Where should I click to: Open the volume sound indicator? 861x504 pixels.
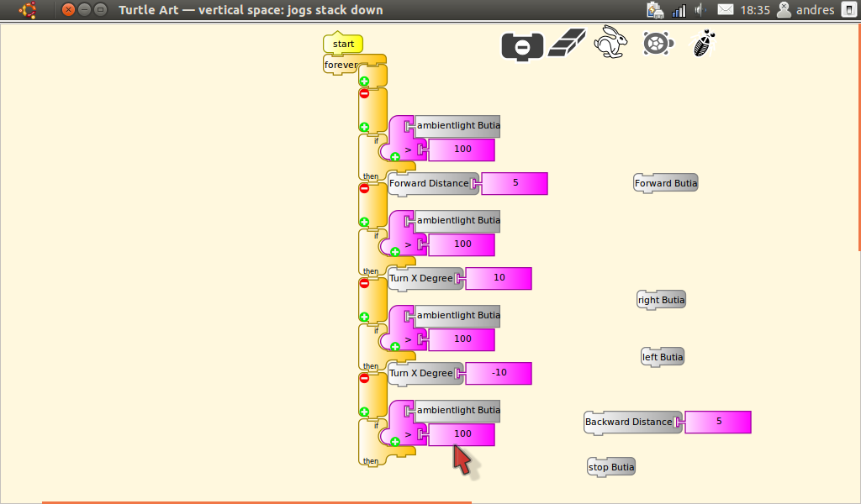[x=700, y=10]
